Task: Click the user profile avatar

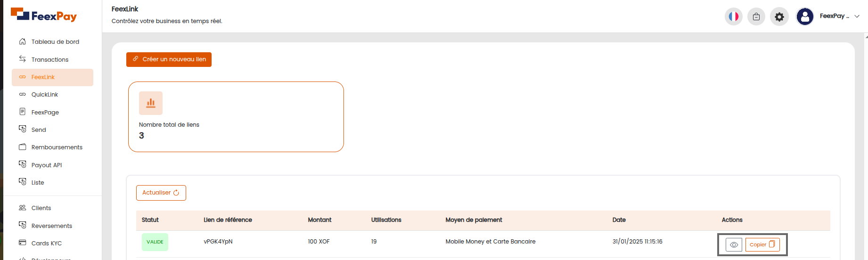Action: point(805,16)
